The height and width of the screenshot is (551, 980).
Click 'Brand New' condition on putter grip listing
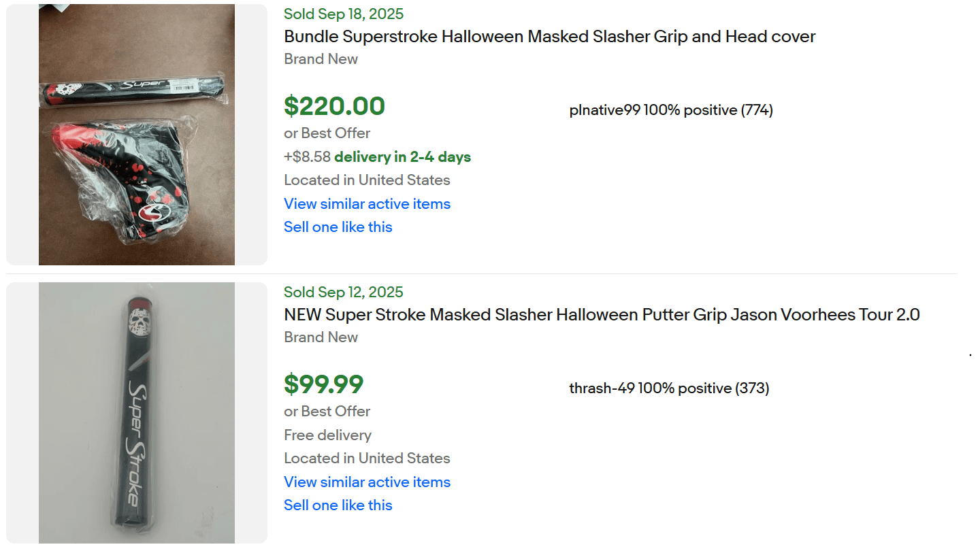[x=321, y=337]
